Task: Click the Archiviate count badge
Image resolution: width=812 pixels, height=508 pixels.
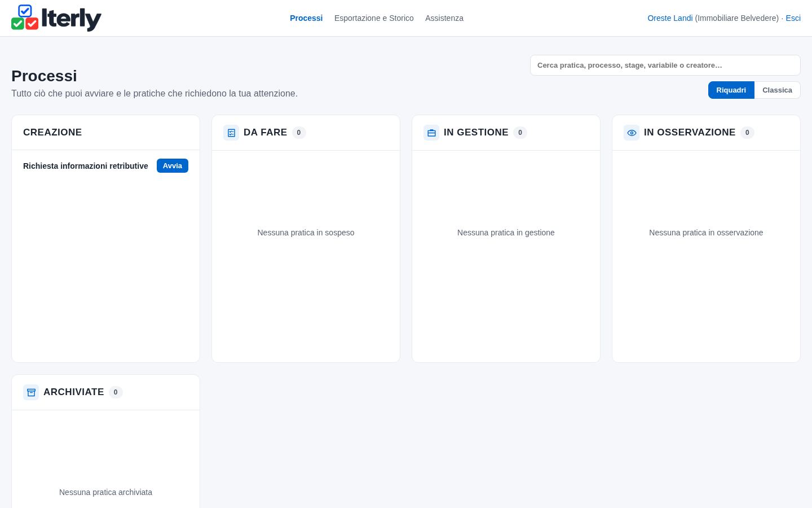Action: [x=116, y=392]
